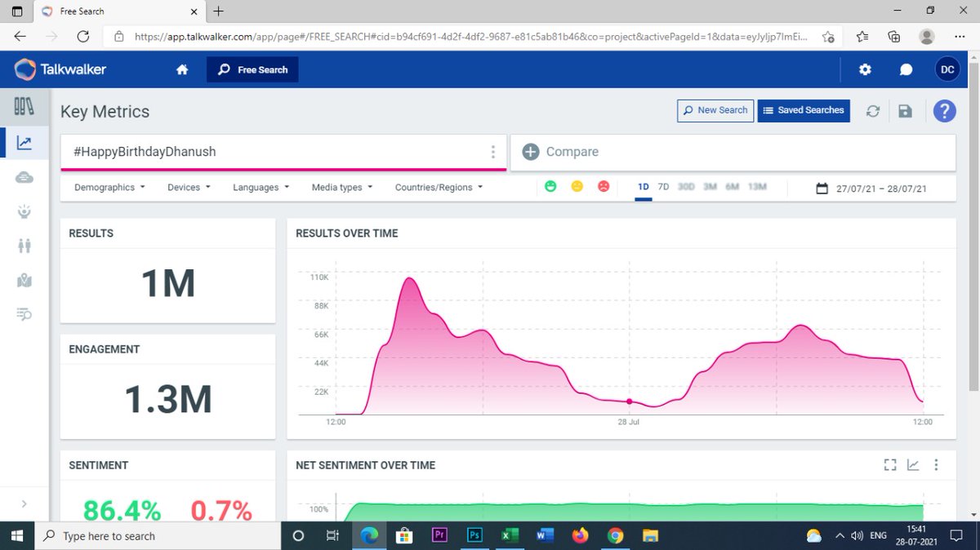Screen dimensions: 980x550
Task: Click the 28 Jul data point marker
Action: [x=629, y=401]
